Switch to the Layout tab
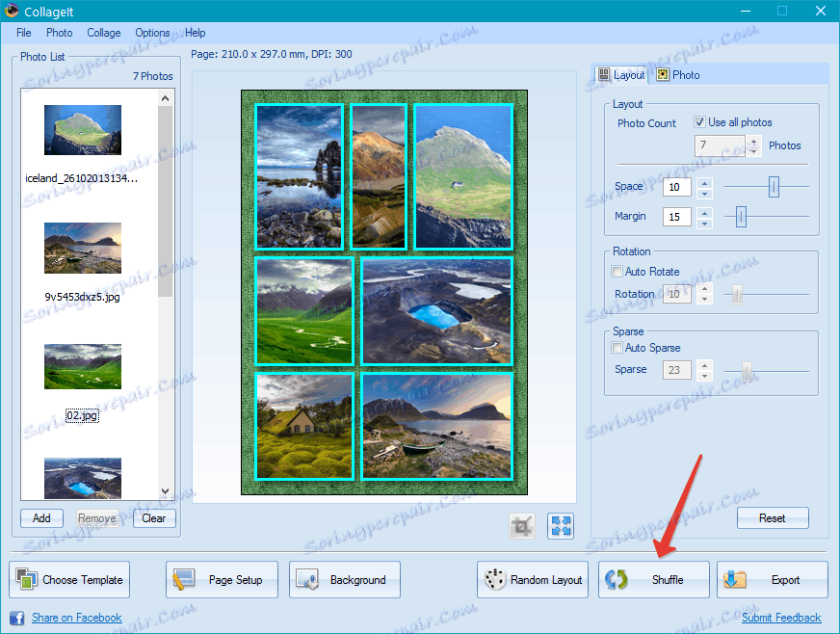The image size is (840, 634). pyautogui.click(x=621, y=75)
